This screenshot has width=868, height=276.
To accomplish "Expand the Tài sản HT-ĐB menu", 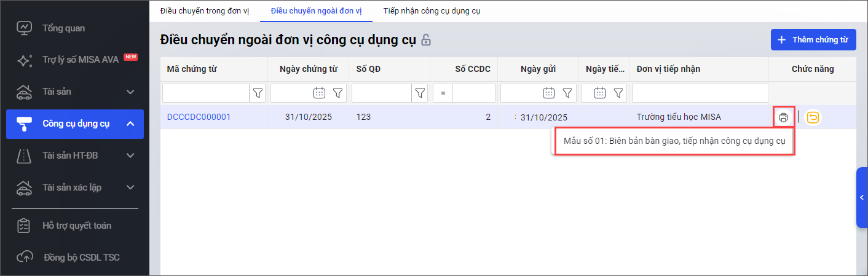I will click(130, 156).
